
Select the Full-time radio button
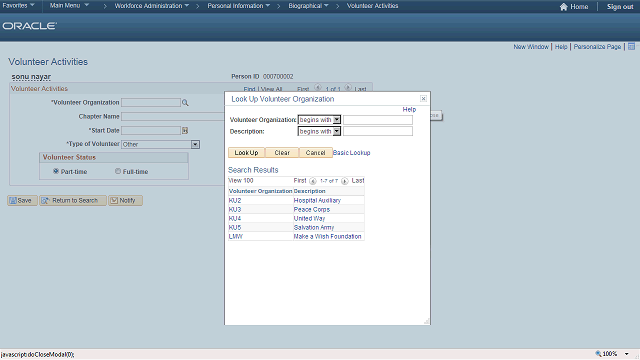coord(118,171)
